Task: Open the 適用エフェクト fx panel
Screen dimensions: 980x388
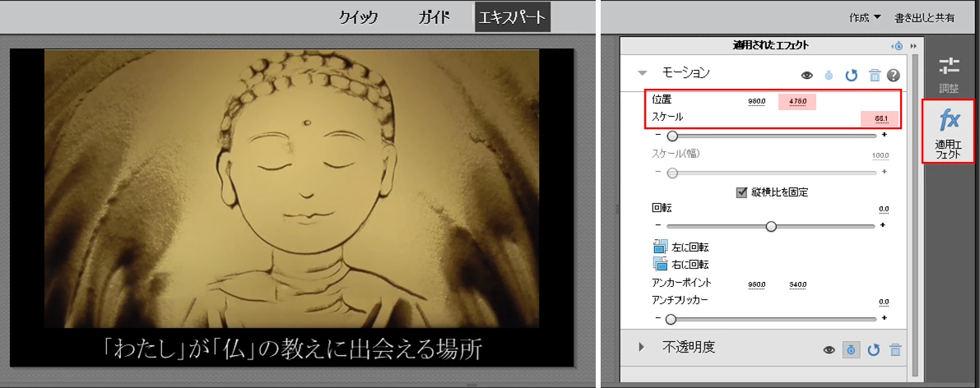Action: point(948,132)
